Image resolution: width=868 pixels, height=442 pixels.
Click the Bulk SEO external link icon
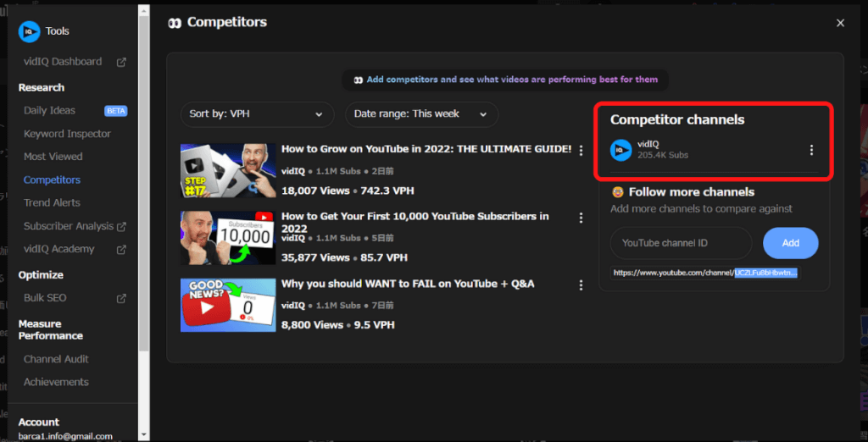click(121, 298)
